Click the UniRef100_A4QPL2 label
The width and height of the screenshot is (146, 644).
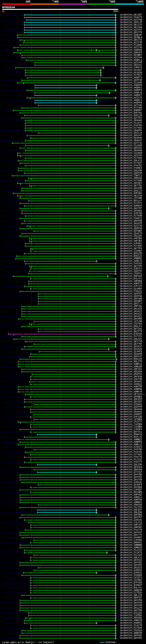click(131, 100)
